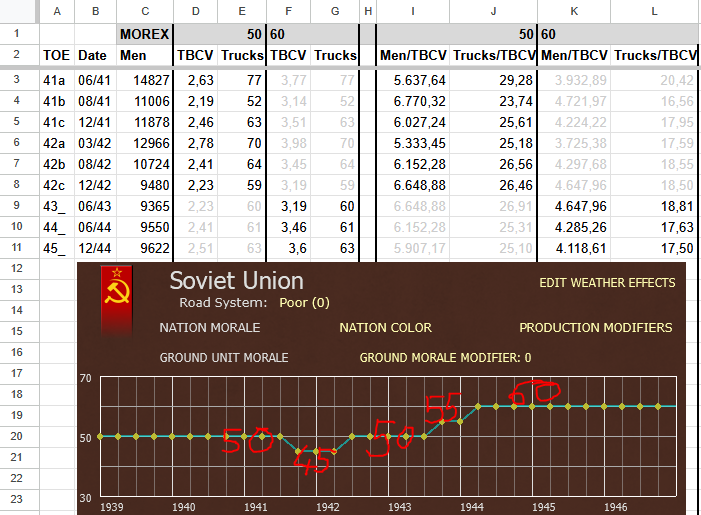701x515 pixels.
Task: Click Trucks/TBCV value 29,28
Action: [x=494, y=80]
